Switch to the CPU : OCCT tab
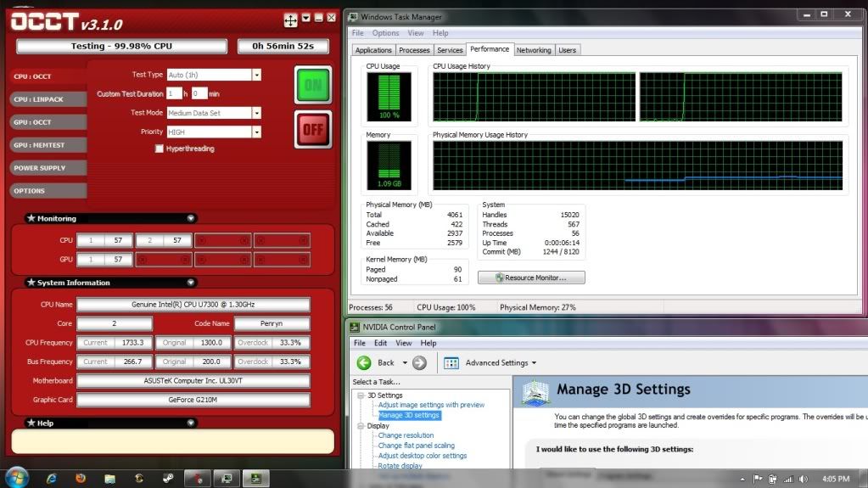 tap(48, 76)
